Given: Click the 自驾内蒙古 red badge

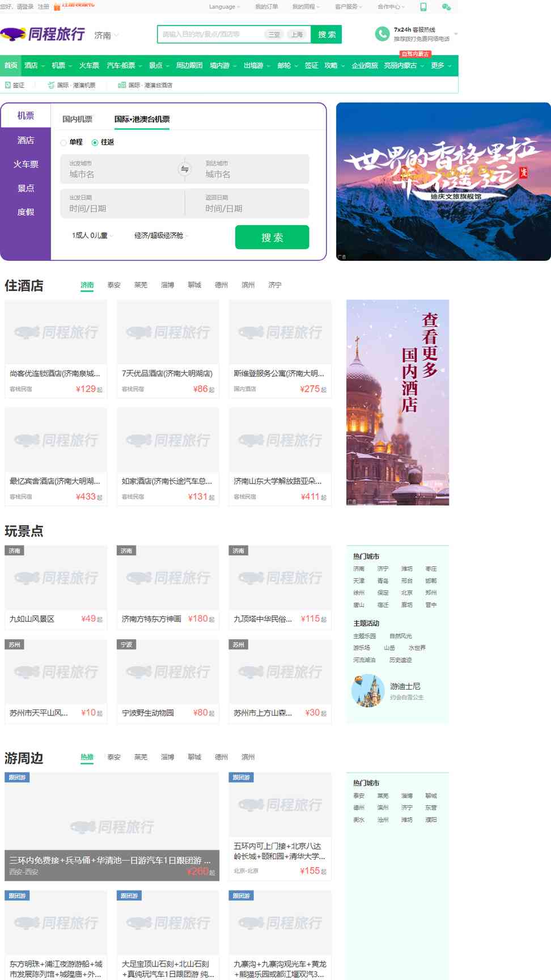Looking at the screenshot, I should click(416, 54).
